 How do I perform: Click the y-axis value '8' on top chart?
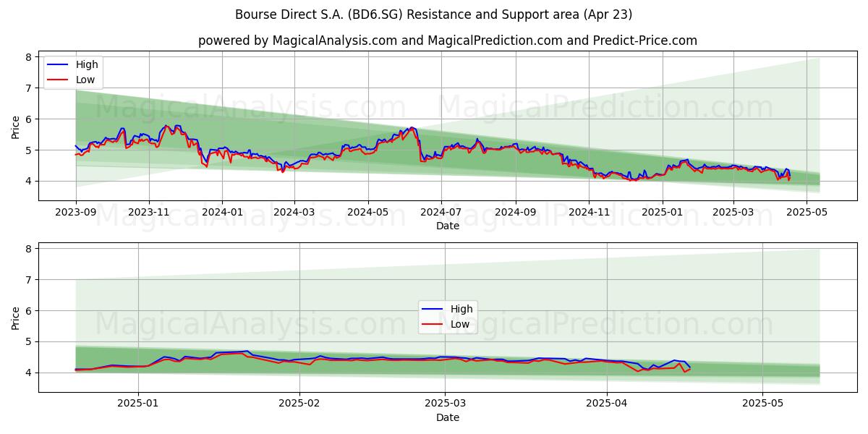point(27,56)
